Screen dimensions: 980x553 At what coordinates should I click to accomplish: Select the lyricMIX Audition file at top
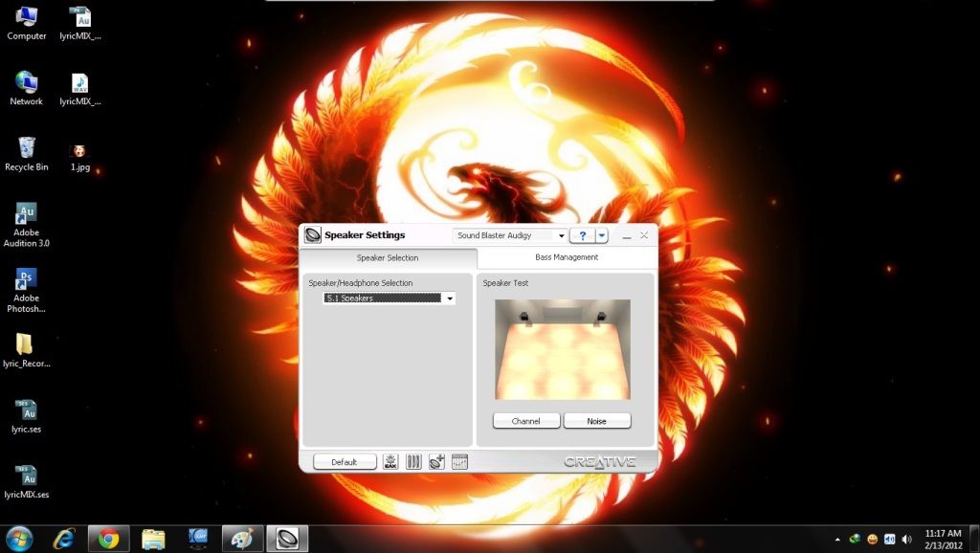click(x=80, y=24)
